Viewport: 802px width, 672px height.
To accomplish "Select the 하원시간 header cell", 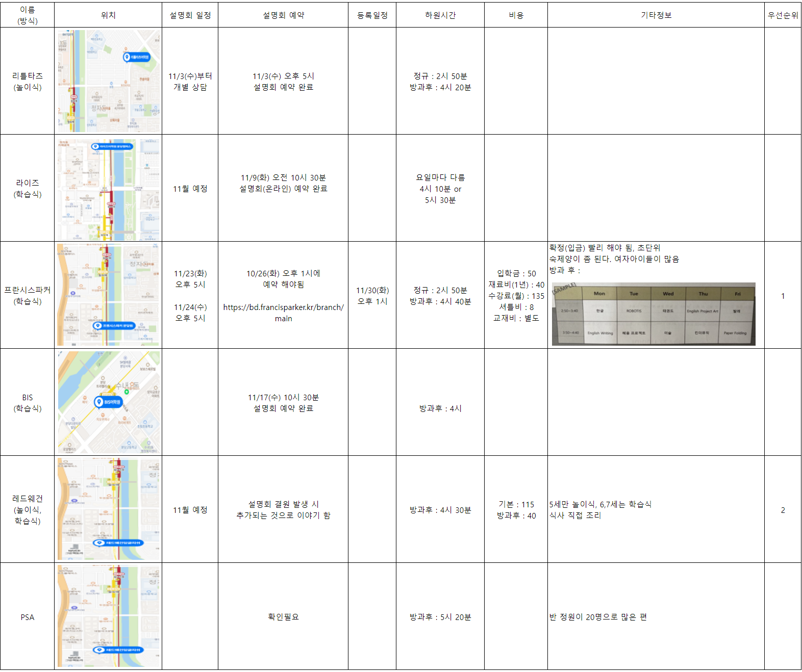I will click(440, 15).
